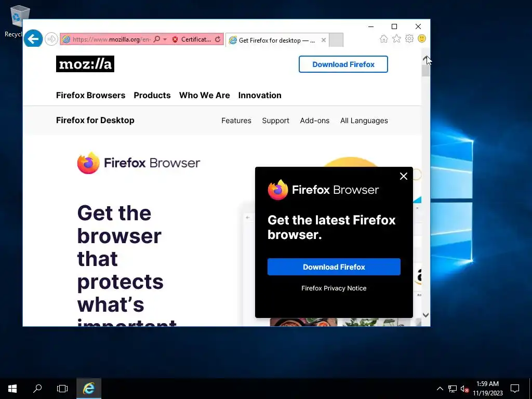Click the scrollbar down arrow
Viewport: 532px width, 399px height.
(x=426, y=315)
